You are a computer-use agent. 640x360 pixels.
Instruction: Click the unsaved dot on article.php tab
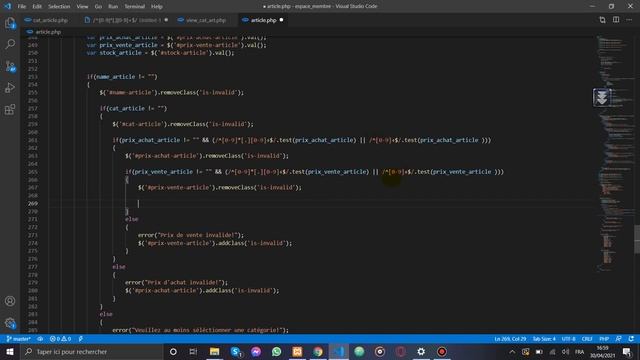(x=281, y=20)
